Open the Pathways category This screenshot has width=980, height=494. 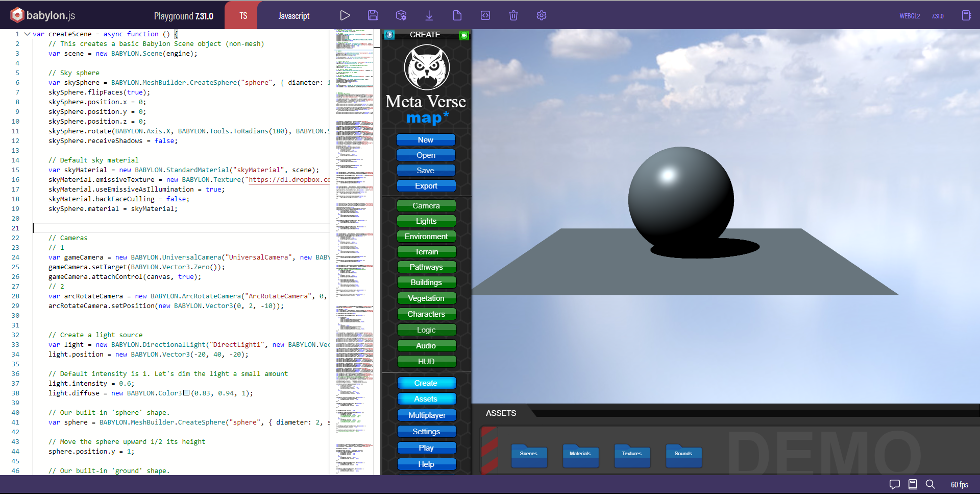(x=426, y=267)
